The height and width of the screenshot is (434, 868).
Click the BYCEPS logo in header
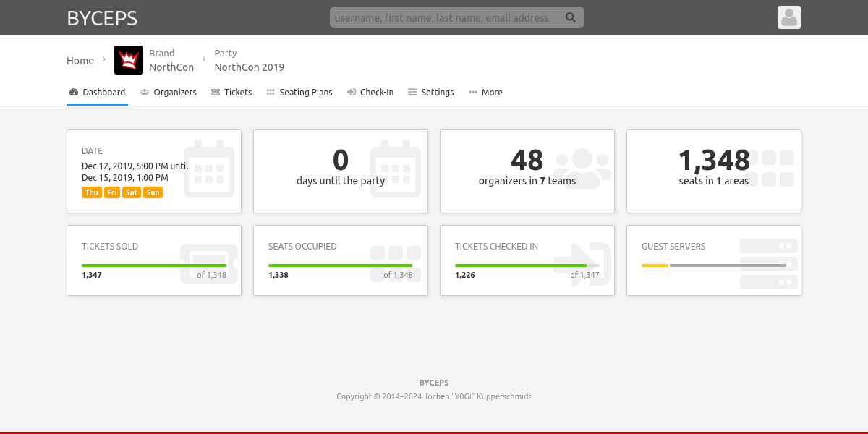pos(102,18)
